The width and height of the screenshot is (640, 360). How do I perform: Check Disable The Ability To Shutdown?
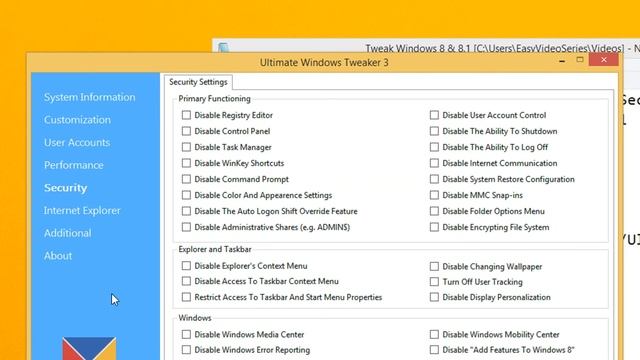434,131
